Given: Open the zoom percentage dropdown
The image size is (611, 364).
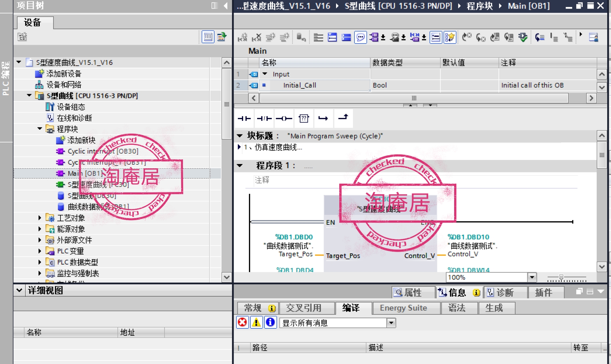Looking at the screenshot, I should 532,277.
